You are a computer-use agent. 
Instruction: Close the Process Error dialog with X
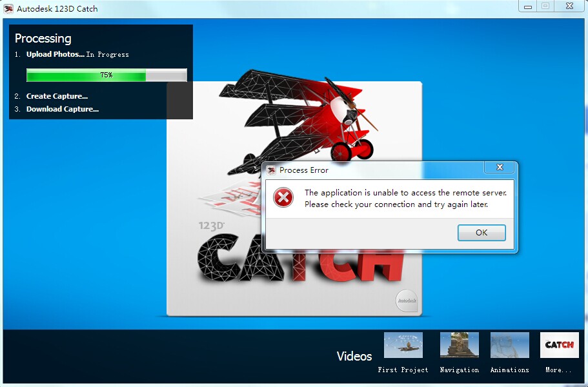tap(500, 167)
